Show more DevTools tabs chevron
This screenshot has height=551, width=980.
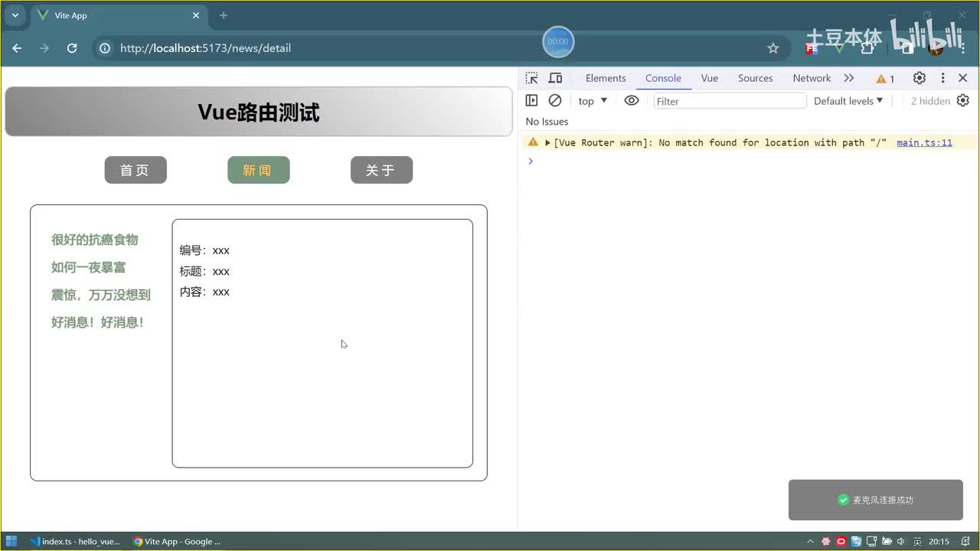[849, 78]
